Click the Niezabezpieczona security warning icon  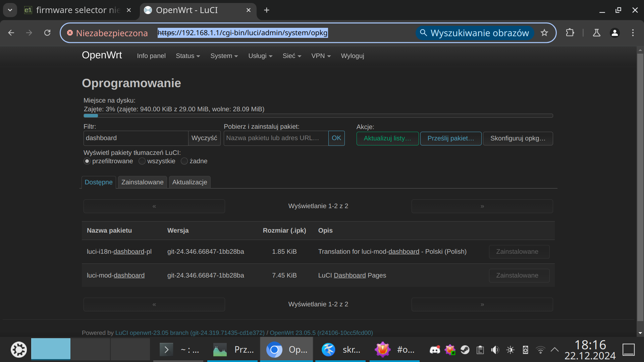pyautogui.click(x=70, y=33)
